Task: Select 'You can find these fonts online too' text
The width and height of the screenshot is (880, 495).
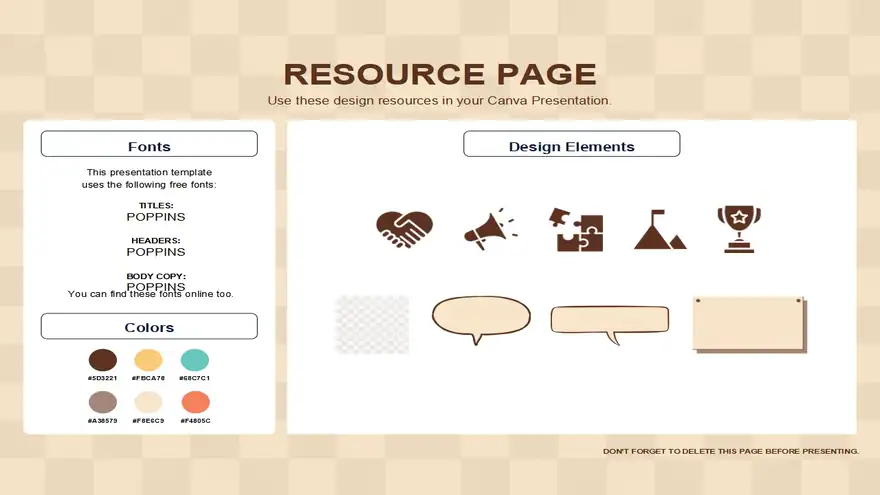Action: (150, 294)
